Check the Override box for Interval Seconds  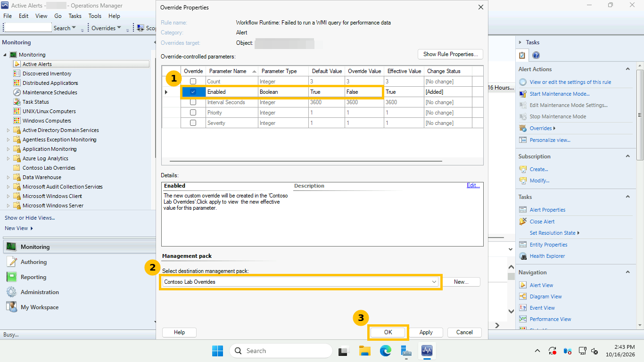(x=193, y=102)
